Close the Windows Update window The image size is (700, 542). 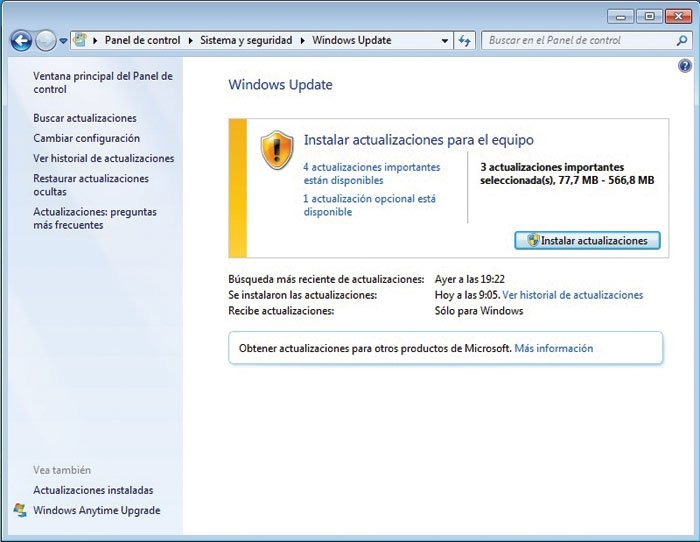pyautogui.click(x=679, y=17)
